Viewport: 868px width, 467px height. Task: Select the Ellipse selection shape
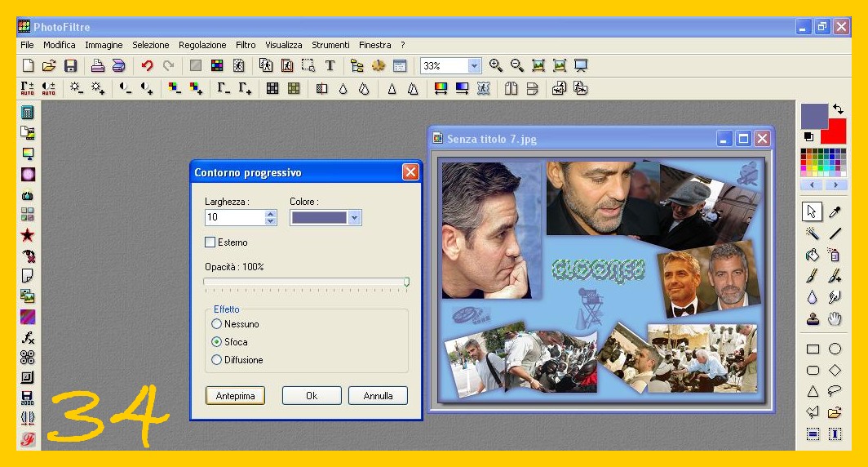(835, 349)
